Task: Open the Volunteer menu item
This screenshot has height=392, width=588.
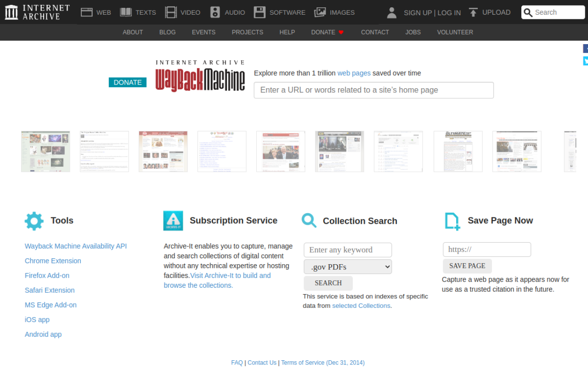Action: pyautogui.click(x=455, y=32)
